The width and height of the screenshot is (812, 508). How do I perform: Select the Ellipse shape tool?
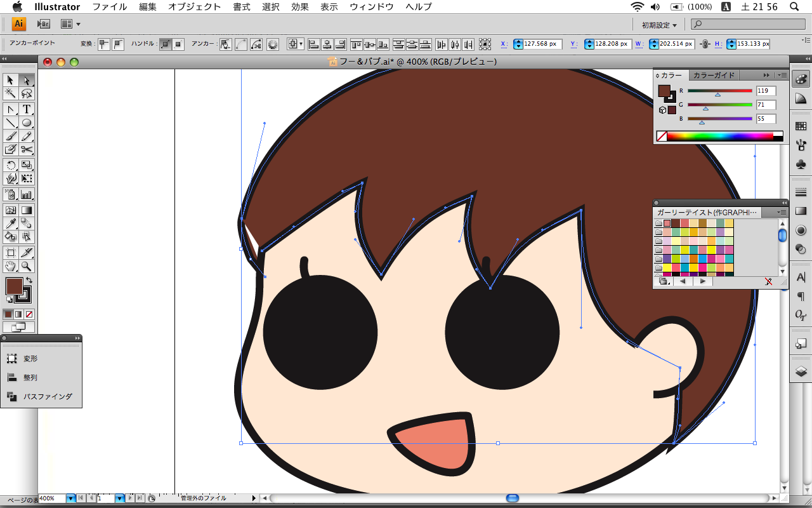click(x=27, y=123)
